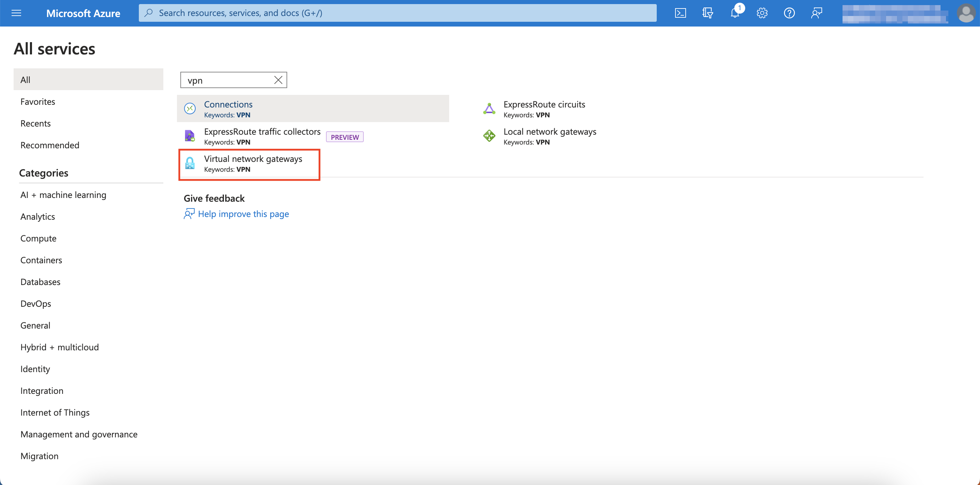Clear the vpn search filter
The image size is (980, 485).
[278, 80]
